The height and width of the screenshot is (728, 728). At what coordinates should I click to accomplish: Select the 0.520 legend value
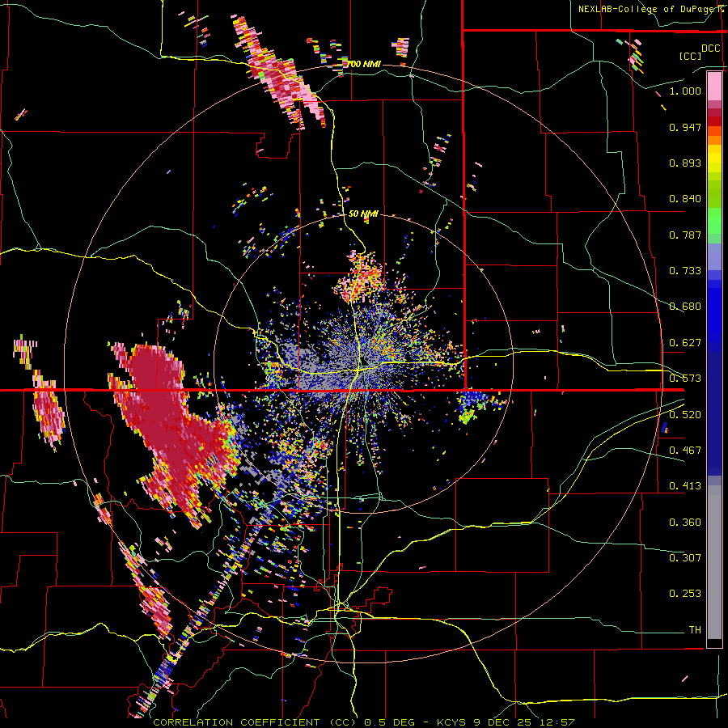[685, 415]
